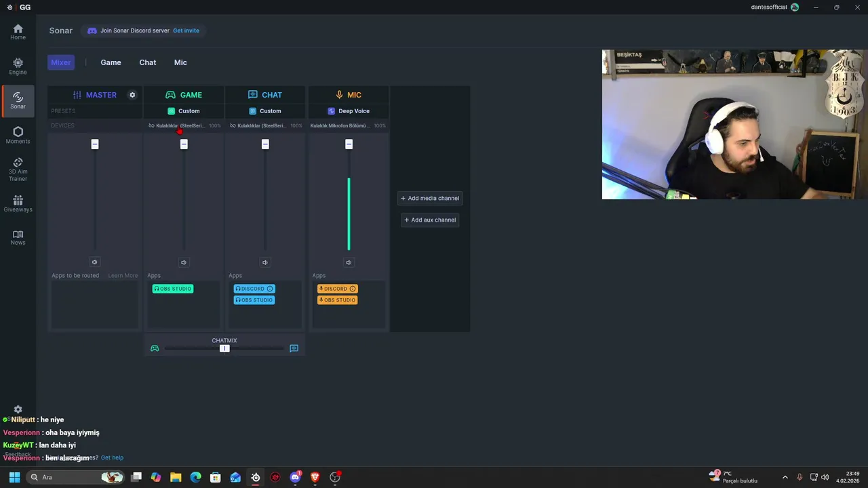
Task: Click OBS Studio tag in Chat apps
Action: click(x=254, y=300)
